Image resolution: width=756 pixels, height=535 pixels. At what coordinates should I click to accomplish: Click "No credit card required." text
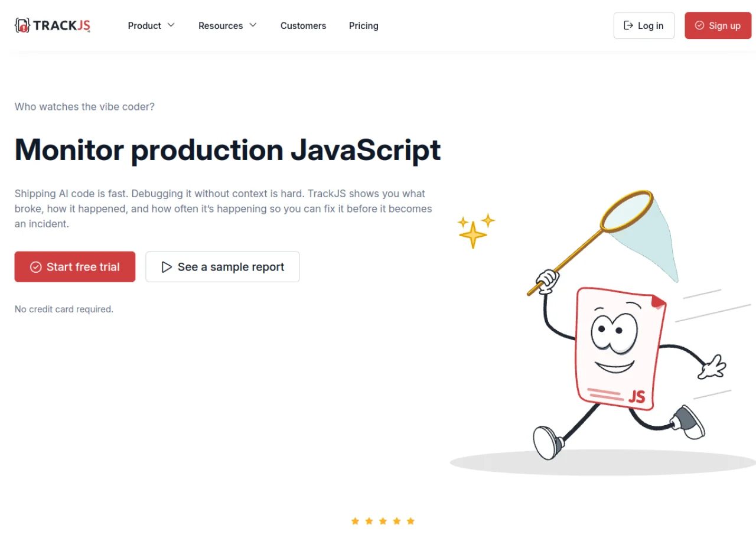coord(64,309)
